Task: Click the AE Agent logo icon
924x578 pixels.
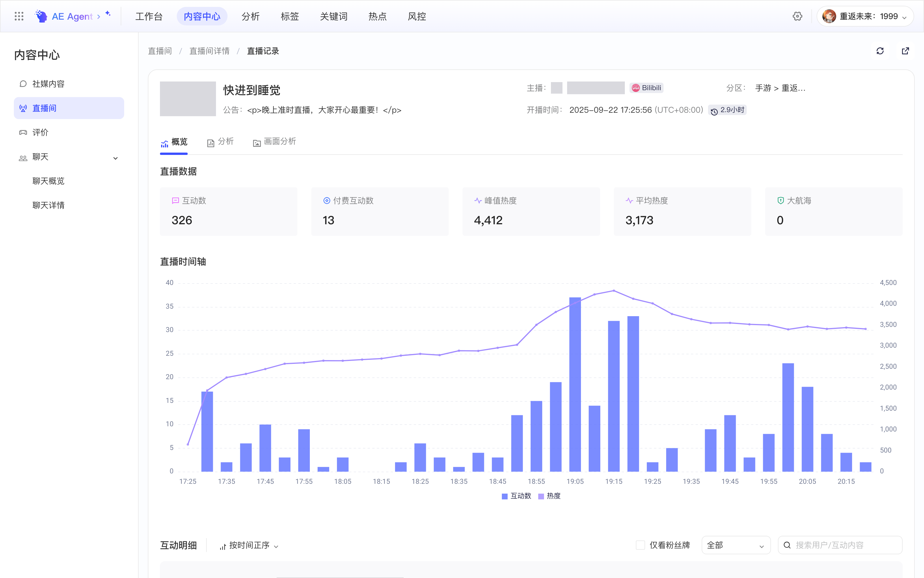Action: 41,16
